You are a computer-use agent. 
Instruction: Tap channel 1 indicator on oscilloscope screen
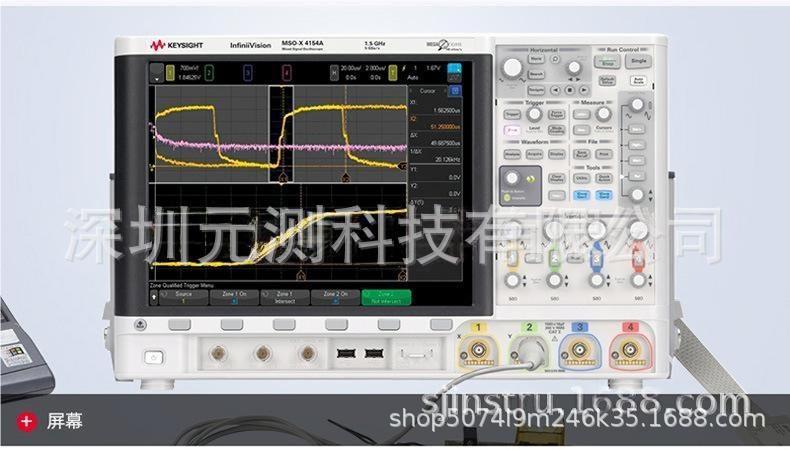pyautogui.click(x=170, y=73)
